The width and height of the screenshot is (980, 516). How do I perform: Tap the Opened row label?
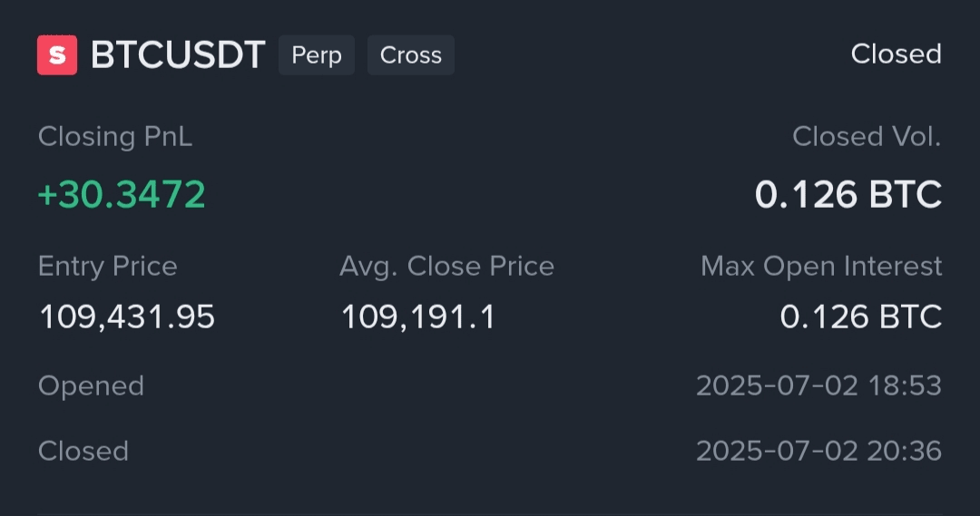point(91,386)
